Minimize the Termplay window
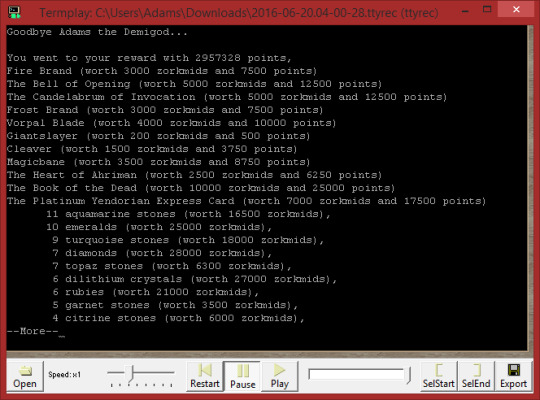 (x=465, y=10)
